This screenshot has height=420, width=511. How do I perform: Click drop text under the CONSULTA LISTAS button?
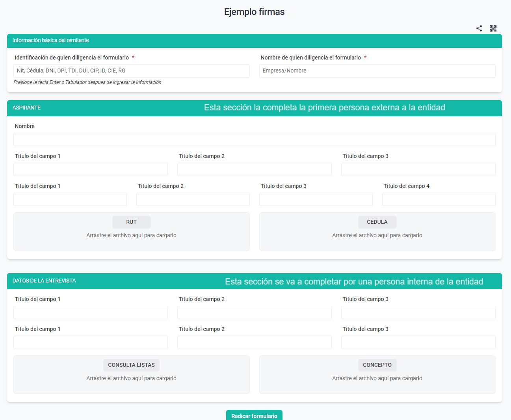click(x=131, y=378)
